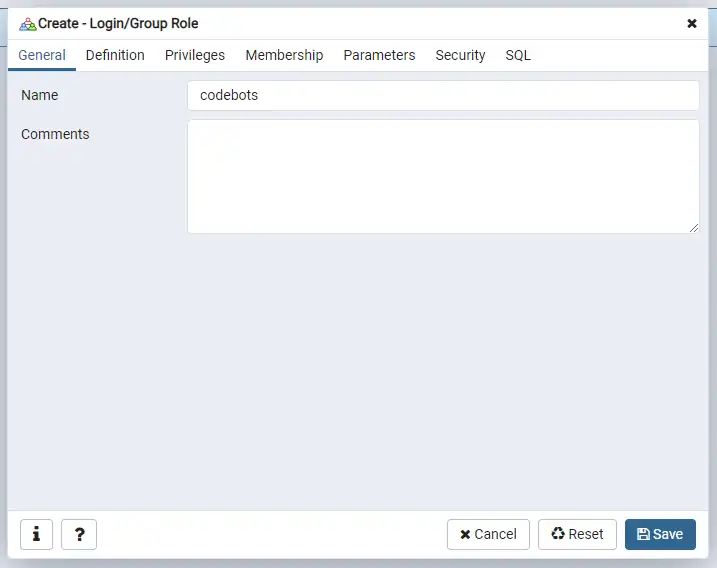Save the new role
Image resolution: width=717 pixels, height=568 pixels.
(660, 535)
